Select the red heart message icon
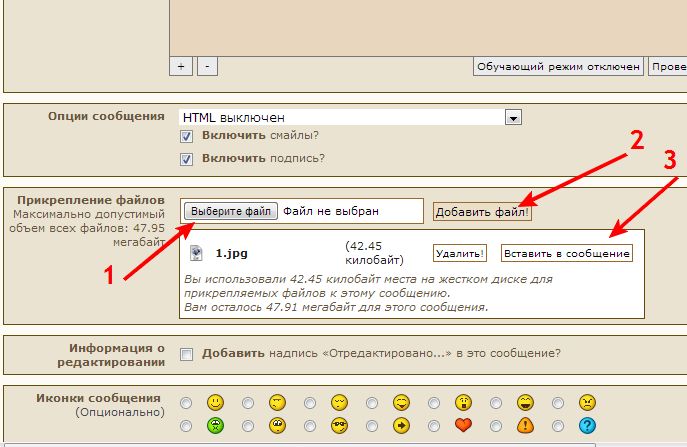Image resolution: width=687 pixels, height=447 pixels. 464,424
